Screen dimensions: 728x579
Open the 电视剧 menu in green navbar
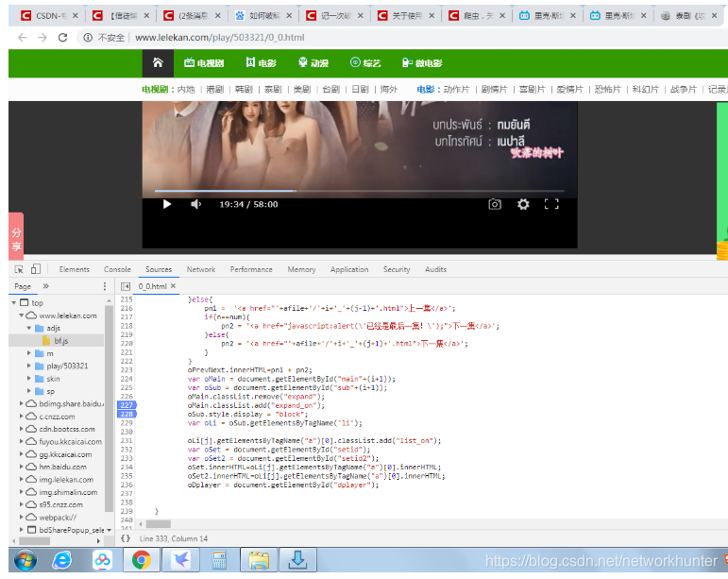pos(204,62)
